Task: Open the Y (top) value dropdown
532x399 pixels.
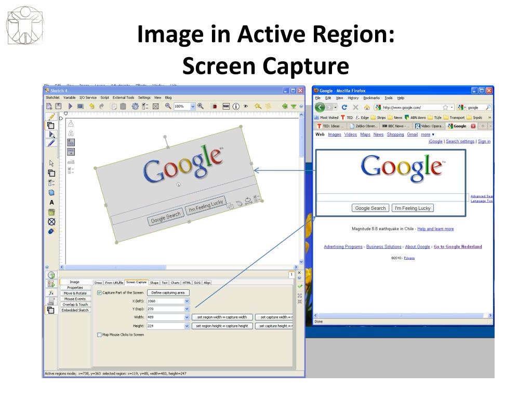Action: coord(187,309)
